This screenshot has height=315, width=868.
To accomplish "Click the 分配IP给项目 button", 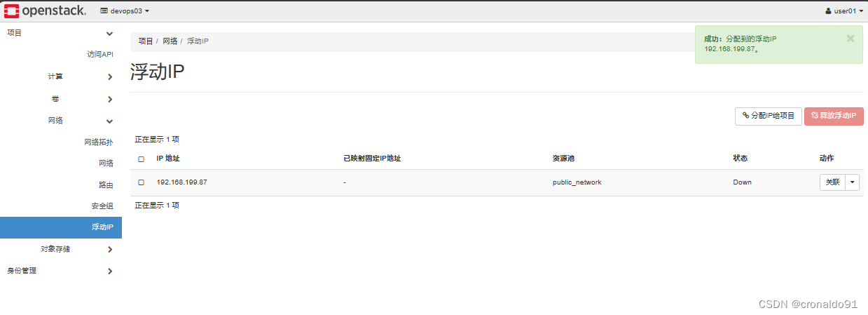I will pos(768,116).
